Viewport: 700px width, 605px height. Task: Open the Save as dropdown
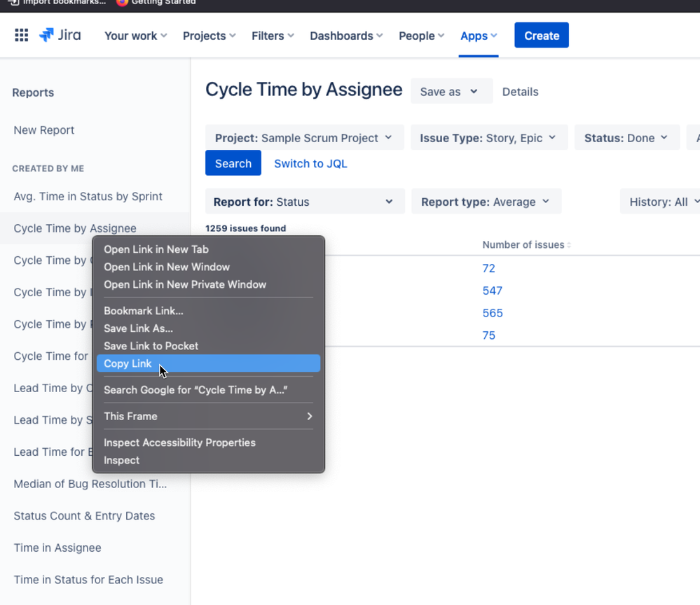[x=451, y=92]
